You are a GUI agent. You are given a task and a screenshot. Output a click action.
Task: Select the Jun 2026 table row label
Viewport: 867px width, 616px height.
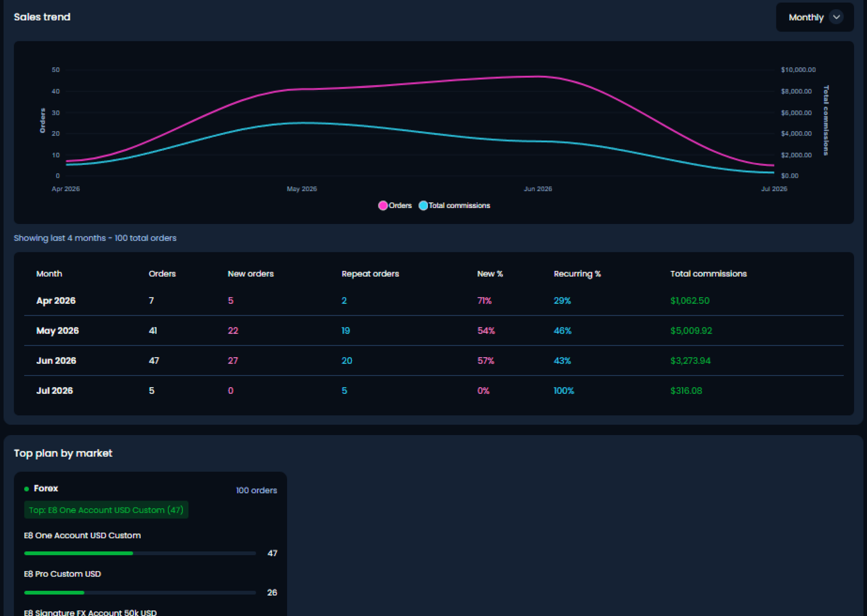pos(56,361)
